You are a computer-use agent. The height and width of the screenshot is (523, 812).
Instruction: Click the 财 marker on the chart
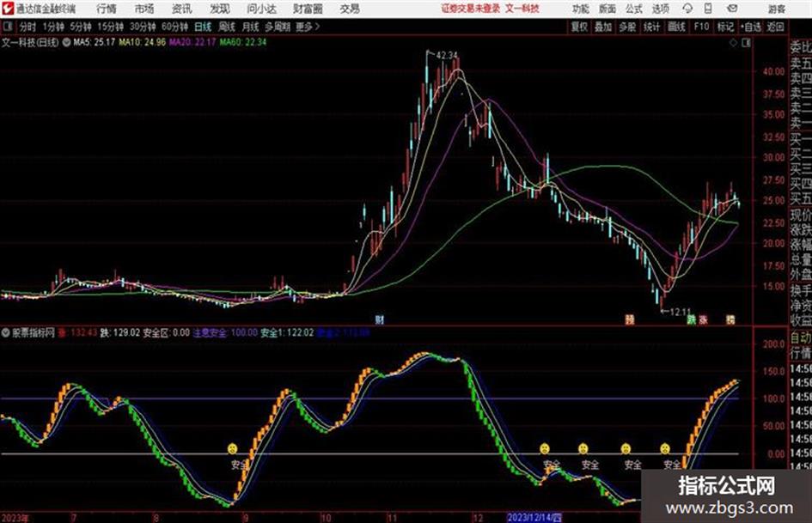tap(380, 320)
